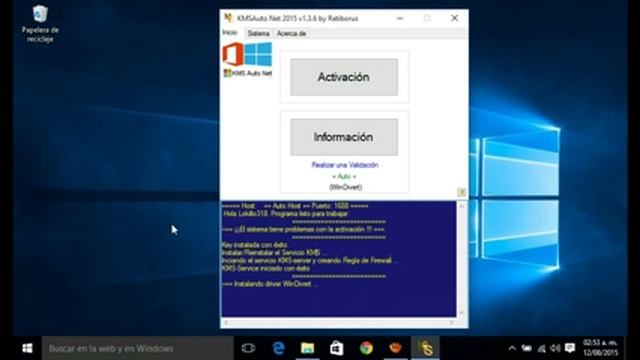Click the KMSAuto Net title bar icon
The image size is (640, 360).
point(228,18)
